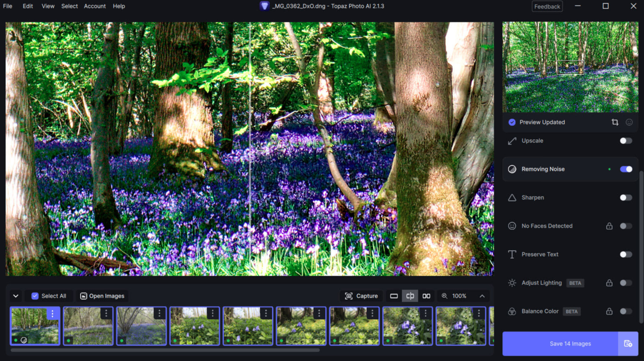The width and height of the screenshot is (644, 361).
Task: Collapse the filmstrip with the down chevron
Action: coord(16,296)
